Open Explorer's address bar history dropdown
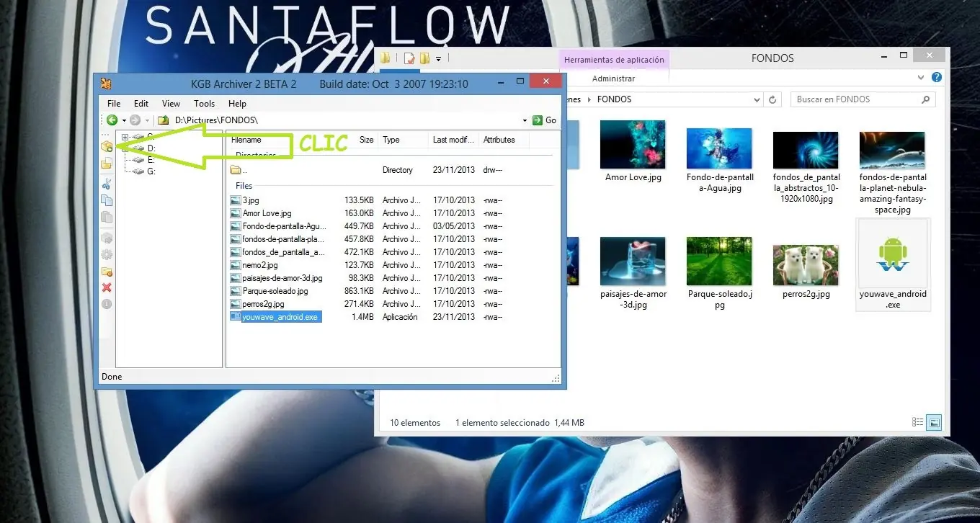The image size is (980, 523). point(757,99)
